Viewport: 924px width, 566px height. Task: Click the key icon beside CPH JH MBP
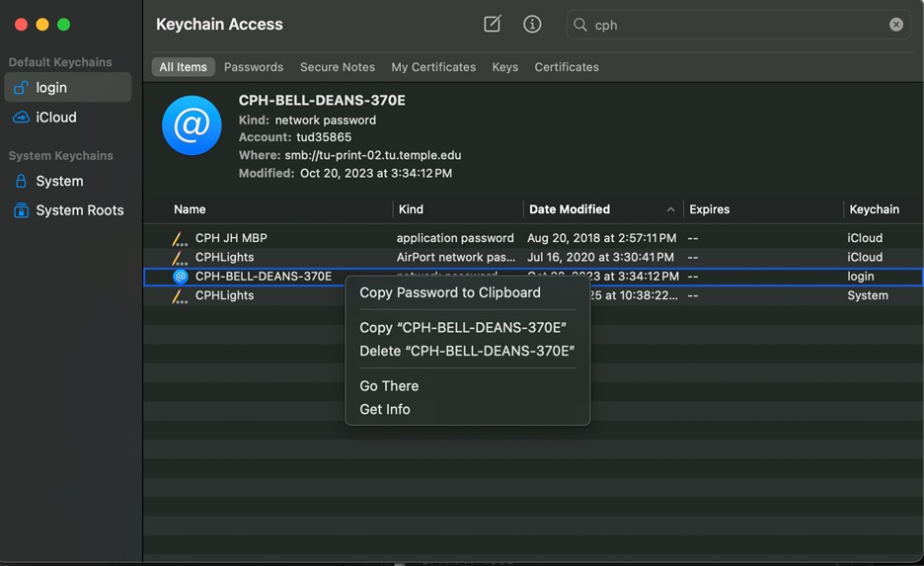click(179, 238)
